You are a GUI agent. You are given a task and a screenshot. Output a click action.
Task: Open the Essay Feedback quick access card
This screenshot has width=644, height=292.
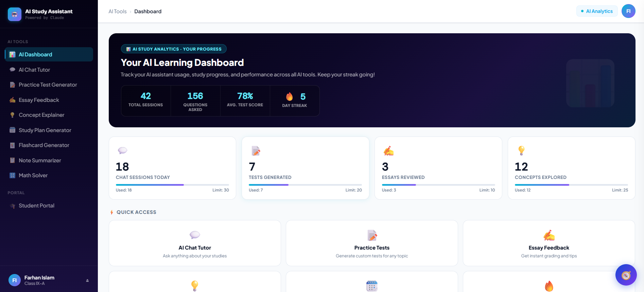point(549,243)
